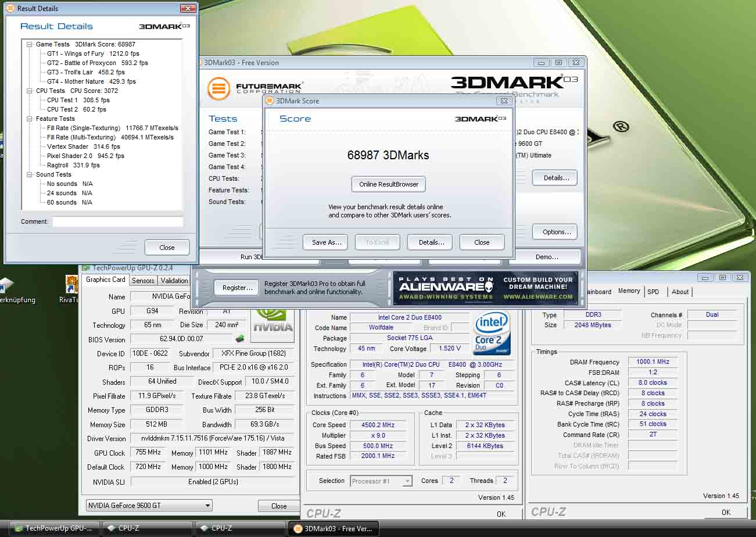Open Details in the 3DMark Score dialog

pos(430,242)
